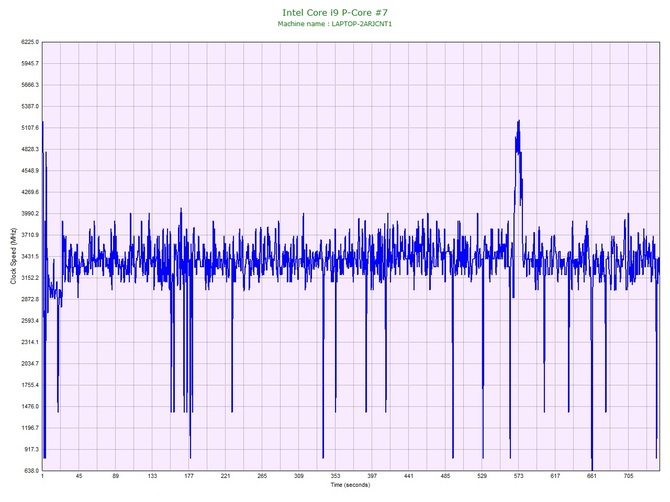Click the y-axis value 1476.0

point(30,406)
